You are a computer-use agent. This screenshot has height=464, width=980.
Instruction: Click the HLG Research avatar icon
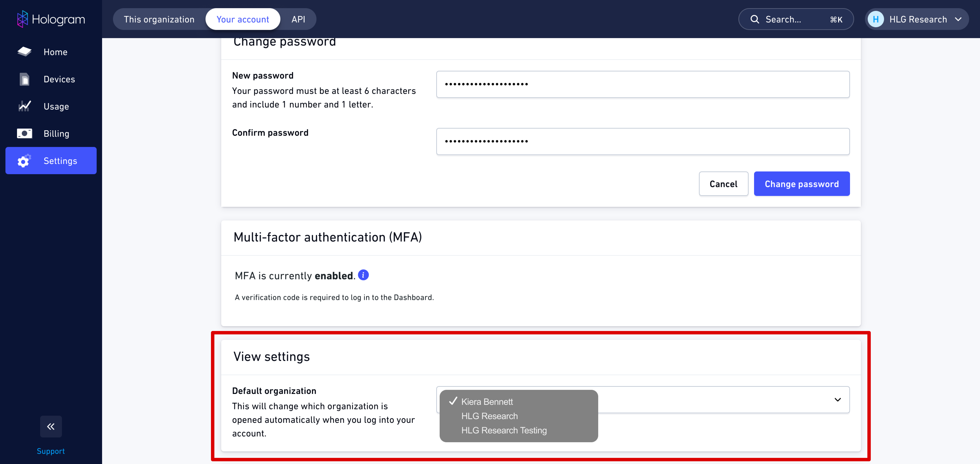875,19
